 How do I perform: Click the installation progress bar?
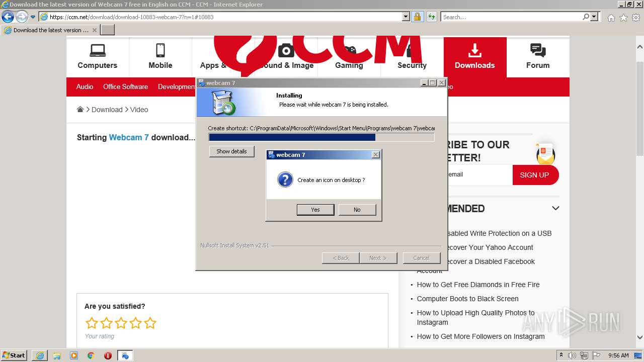tap(321, 137)
